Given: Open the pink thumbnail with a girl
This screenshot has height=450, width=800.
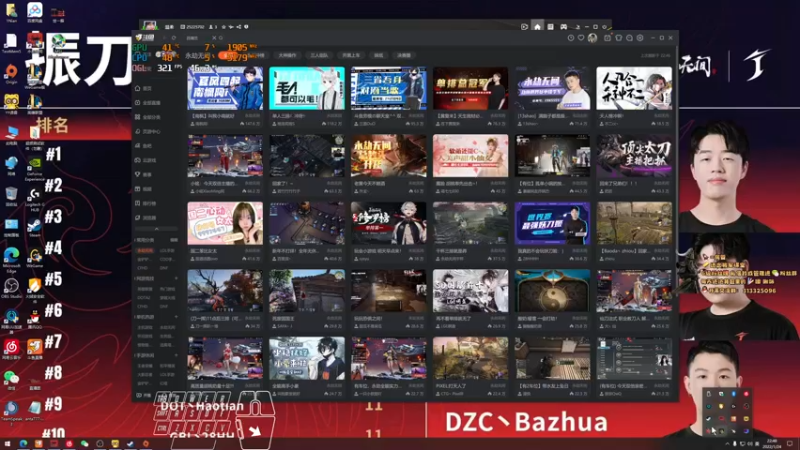Looking at the screenshot, I should [225, 223].
